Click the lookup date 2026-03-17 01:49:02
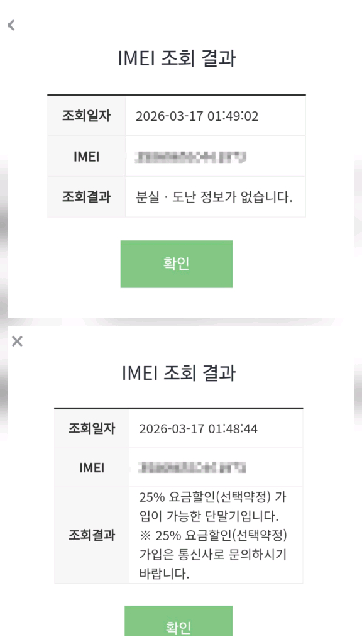The image size is (362, 644). (x=199, y=114)
